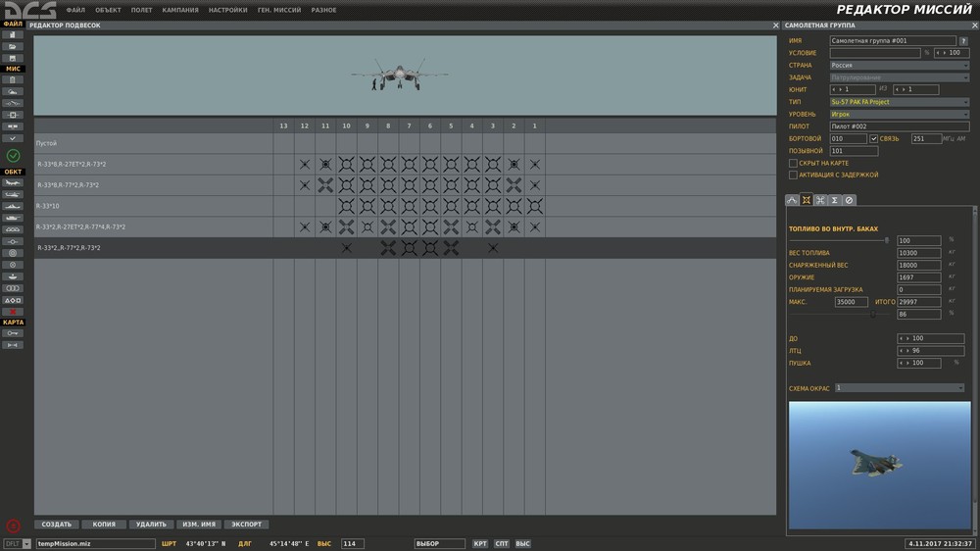The width and height of the screenshot is (980, 551).
Task: Open the briefing clipboard icon
Action: pyautogui.click(x=13, y=80)
